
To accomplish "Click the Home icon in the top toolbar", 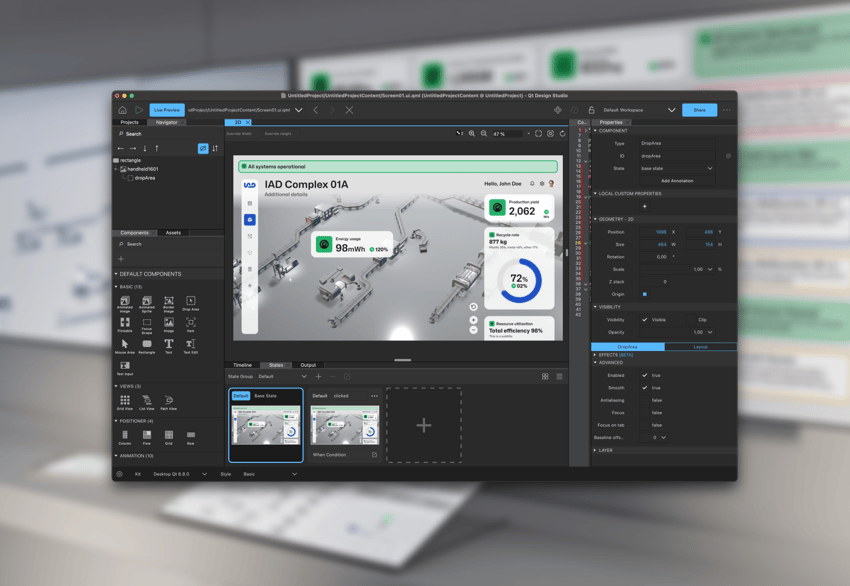I will click(x=123, y=110).
